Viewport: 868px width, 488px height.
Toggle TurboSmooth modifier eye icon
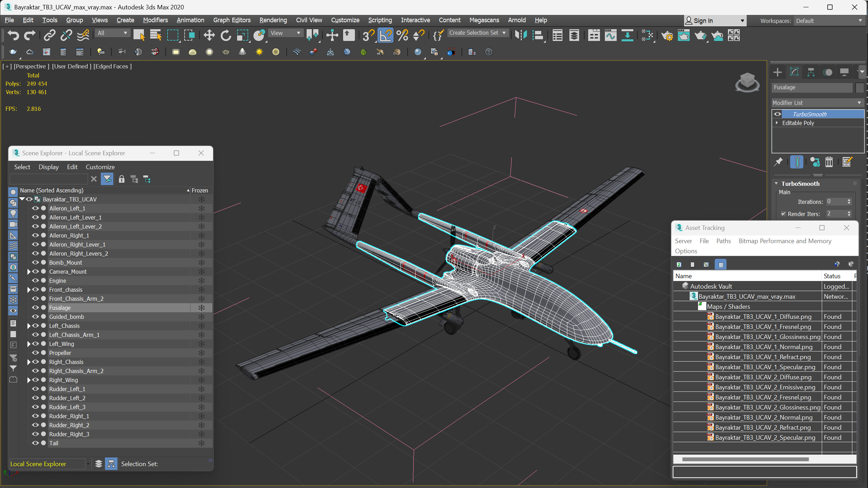click(778, 114)
